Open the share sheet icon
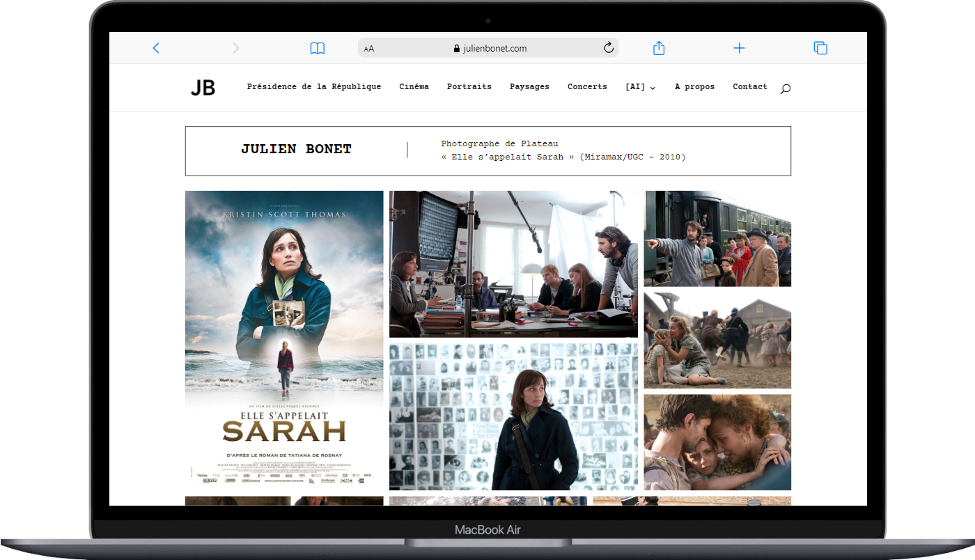 click(x=659, y=48)
